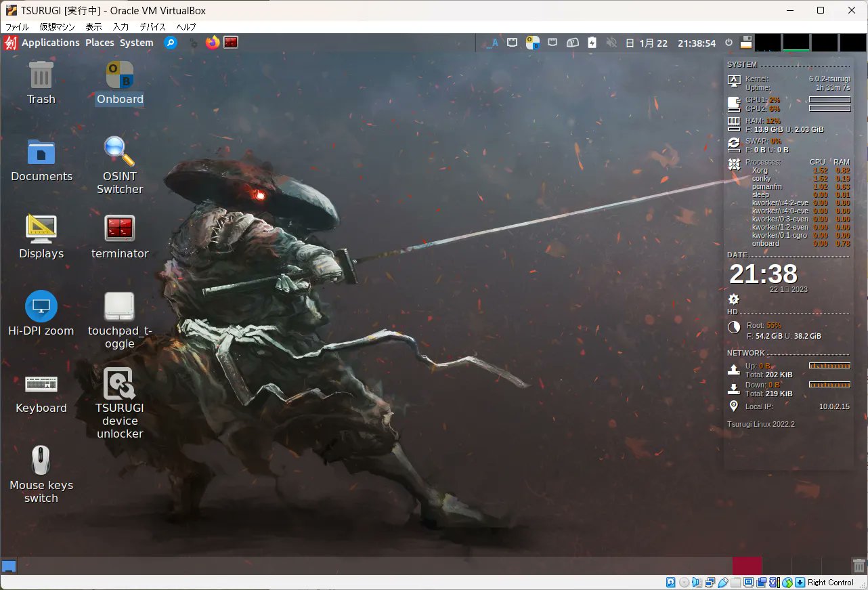Launch the red terminal from top panel
This screenshot has height=590, width=868.
(x=231, y=43)
